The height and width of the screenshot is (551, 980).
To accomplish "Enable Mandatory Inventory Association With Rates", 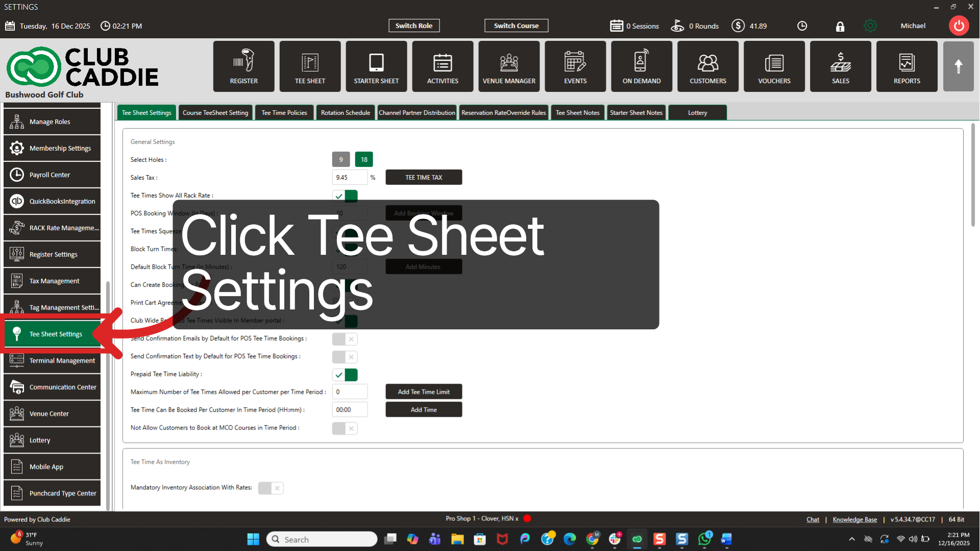I will pos(271,488).
